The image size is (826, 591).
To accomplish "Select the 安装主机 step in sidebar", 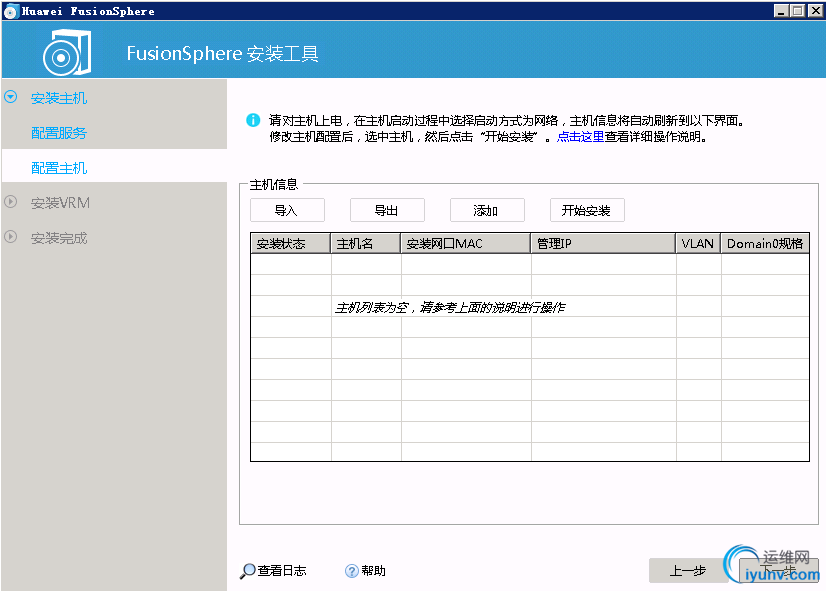I will point(59,98).
